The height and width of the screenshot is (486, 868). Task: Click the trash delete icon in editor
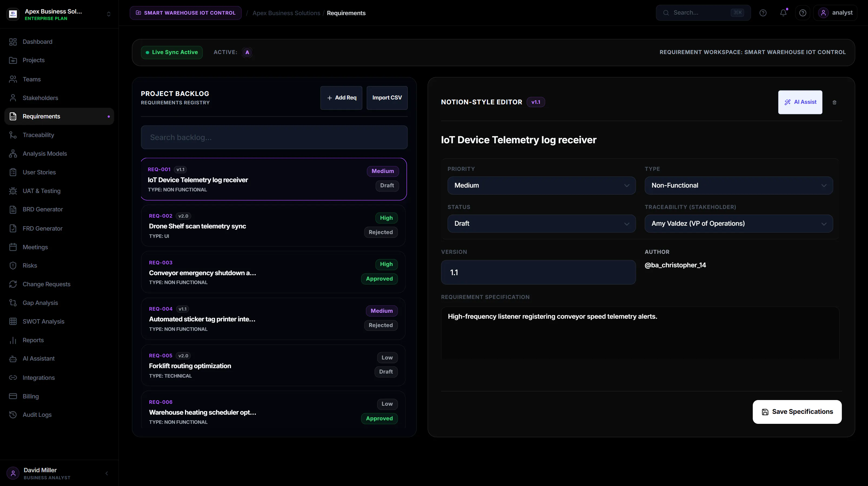point(834,102)
